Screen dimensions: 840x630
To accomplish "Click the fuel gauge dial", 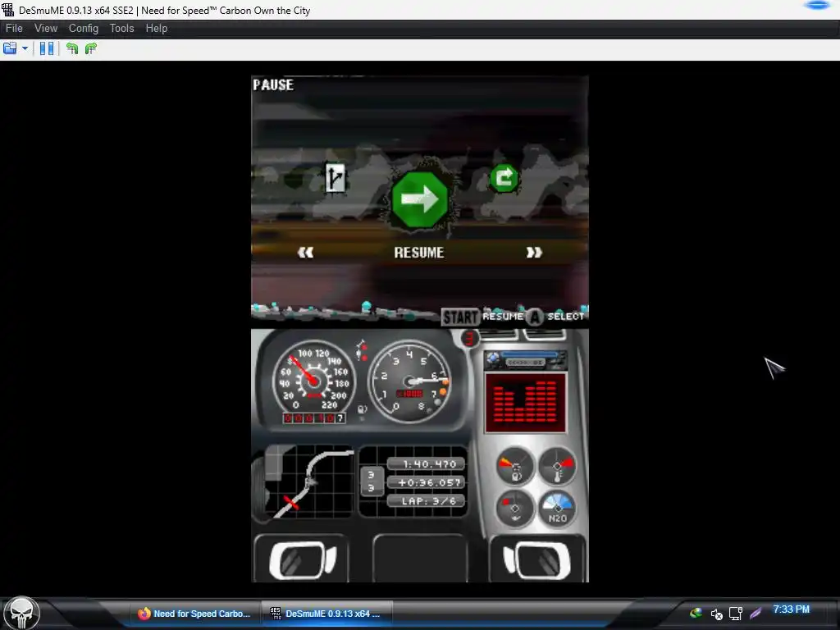I will 515,466.
